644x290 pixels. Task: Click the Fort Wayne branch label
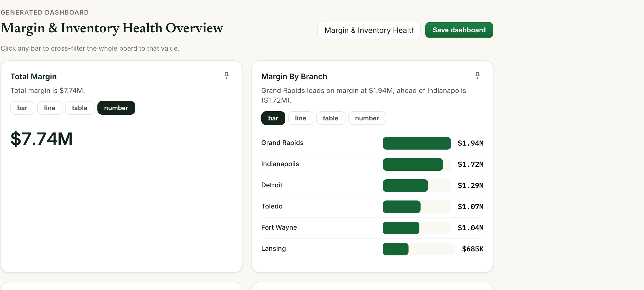pos(279,227)
